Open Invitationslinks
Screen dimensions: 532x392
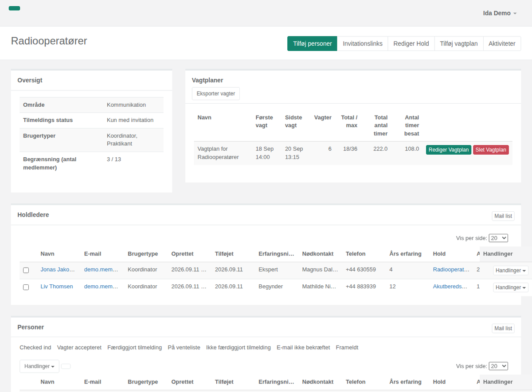[363, 43]
